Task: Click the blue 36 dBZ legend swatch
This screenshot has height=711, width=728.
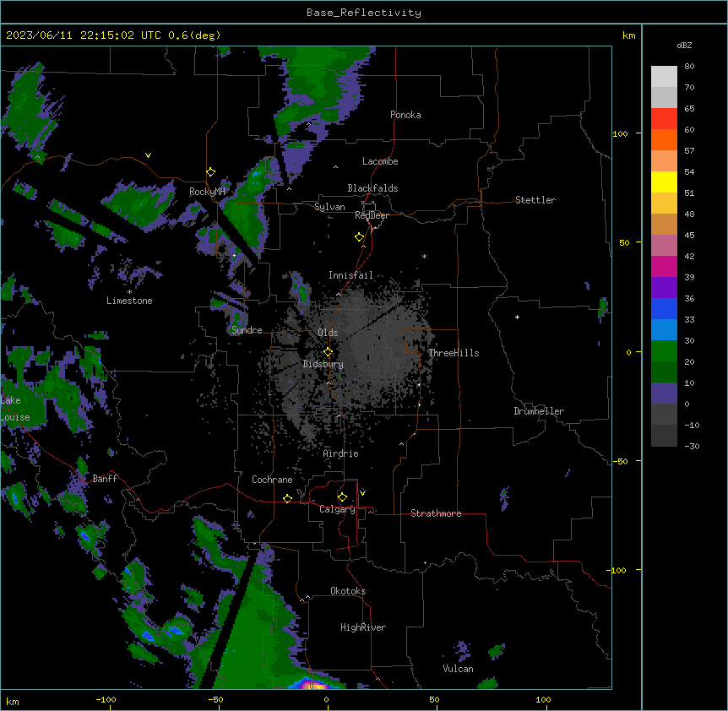Action: (x=664, y=308)
